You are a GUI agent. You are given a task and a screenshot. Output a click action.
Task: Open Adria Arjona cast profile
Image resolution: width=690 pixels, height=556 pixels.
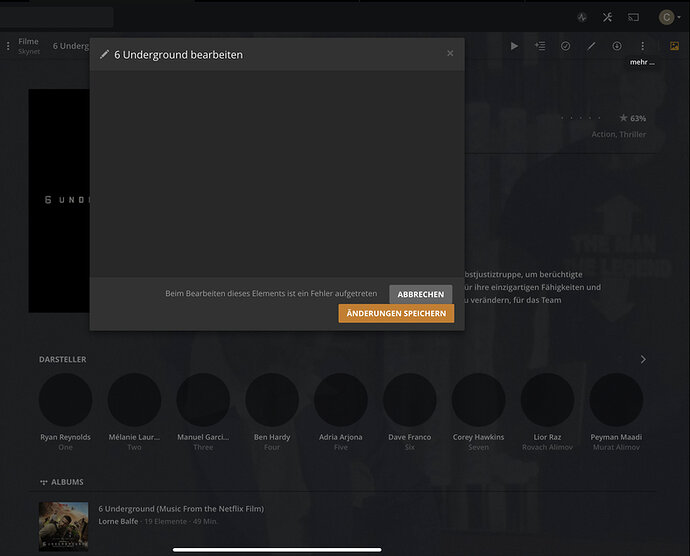coord(341,400)
